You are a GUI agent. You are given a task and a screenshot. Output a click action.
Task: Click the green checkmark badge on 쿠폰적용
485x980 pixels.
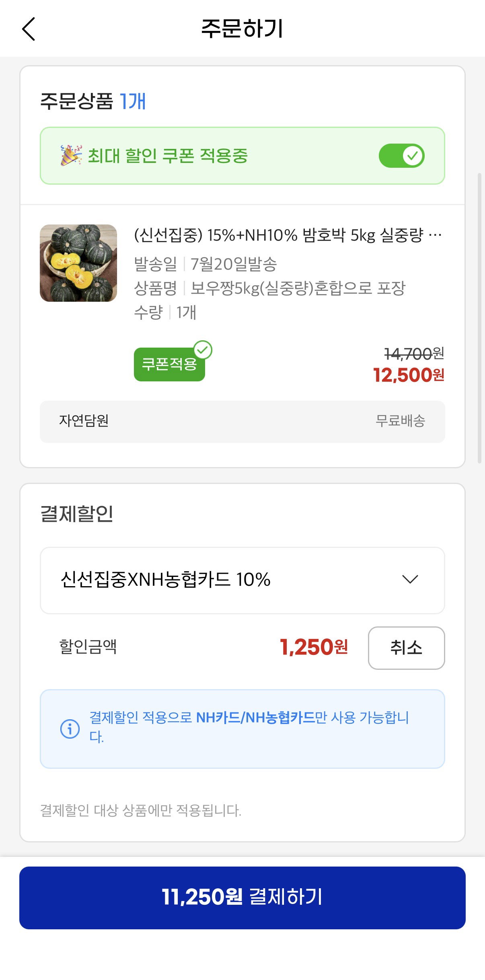pos(203,350)
